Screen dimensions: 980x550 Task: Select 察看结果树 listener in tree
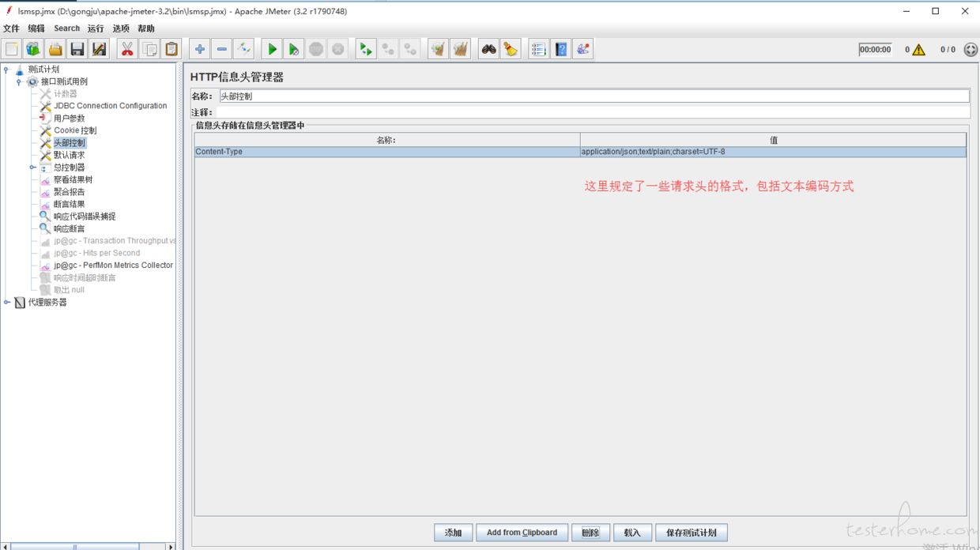click(x=73, y=179)
